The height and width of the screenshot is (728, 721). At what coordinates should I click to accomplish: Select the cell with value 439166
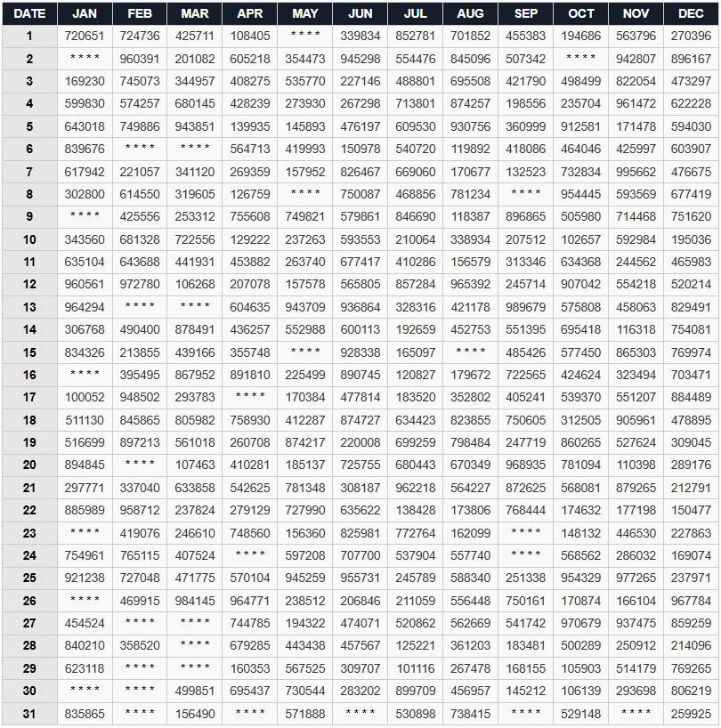pos(195,352)
